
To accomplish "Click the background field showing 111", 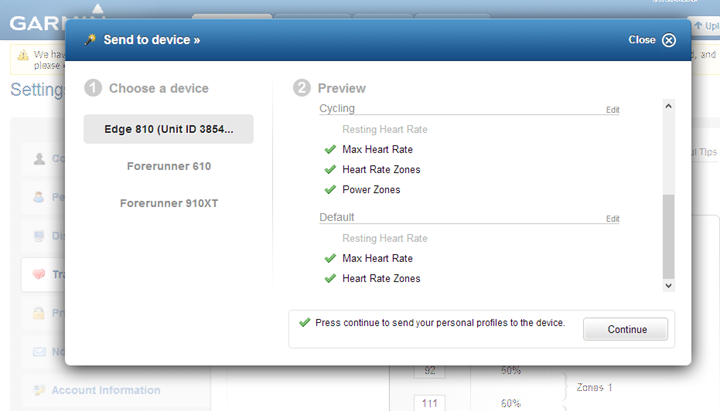I will [430, 403].
